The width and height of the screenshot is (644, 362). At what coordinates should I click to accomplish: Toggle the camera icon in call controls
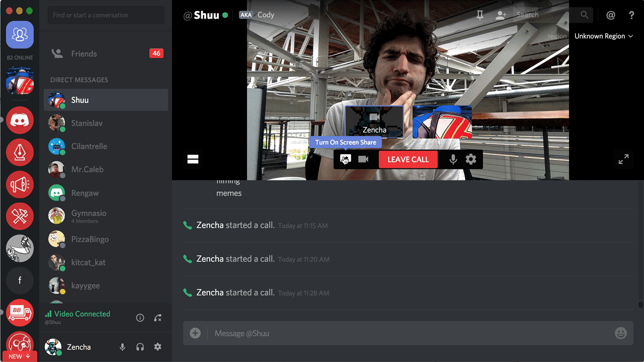tap(363, 159)
